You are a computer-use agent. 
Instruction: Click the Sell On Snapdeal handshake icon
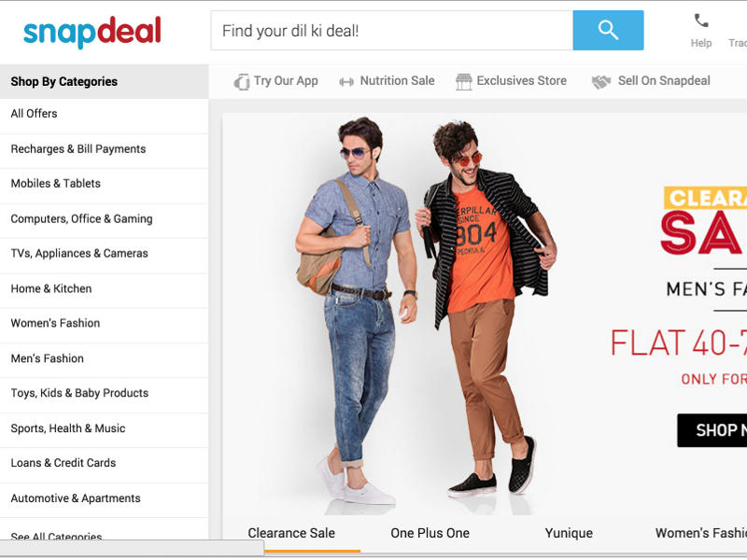pyautogui.click(x=601, y=82)
